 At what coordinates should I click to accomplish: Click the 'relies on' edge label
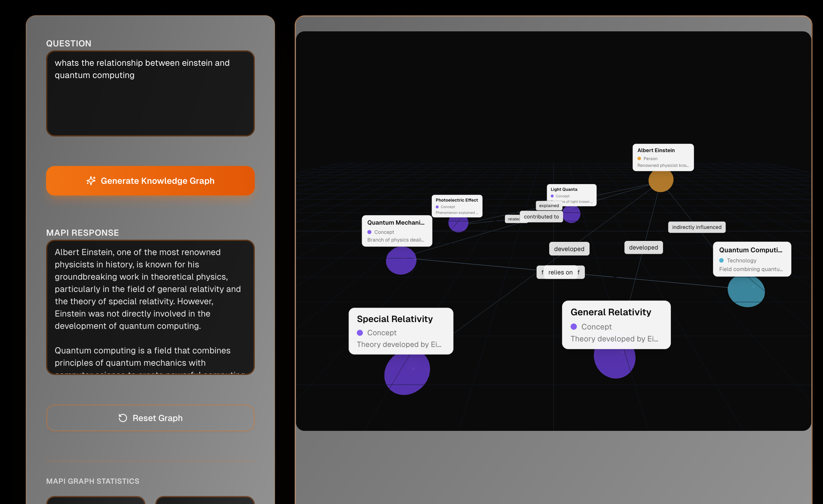[x=560, y=272]
